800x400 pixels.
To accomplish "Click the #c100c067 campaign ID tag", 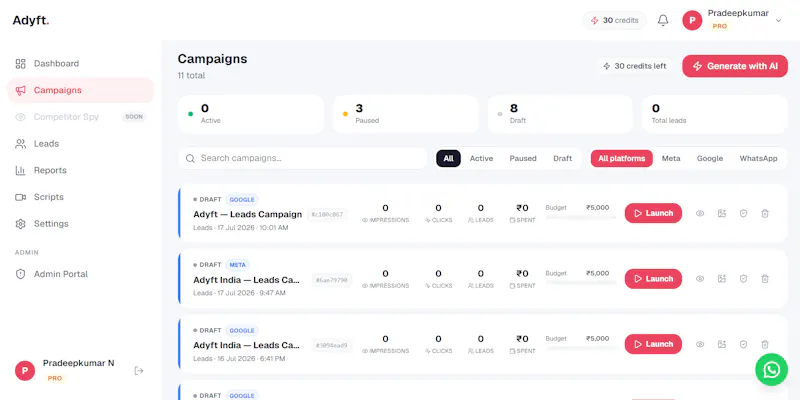I will pyautogui.click(x=327, y=215).
